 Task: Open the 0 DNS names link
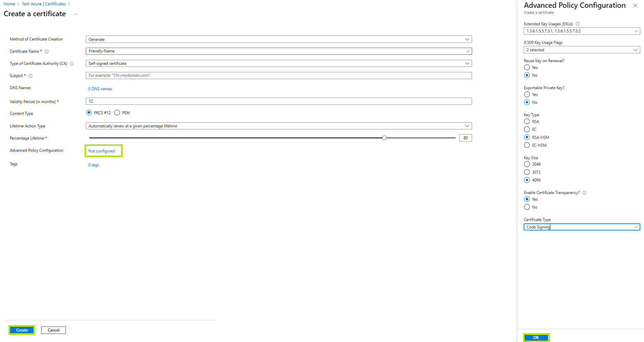100,89
